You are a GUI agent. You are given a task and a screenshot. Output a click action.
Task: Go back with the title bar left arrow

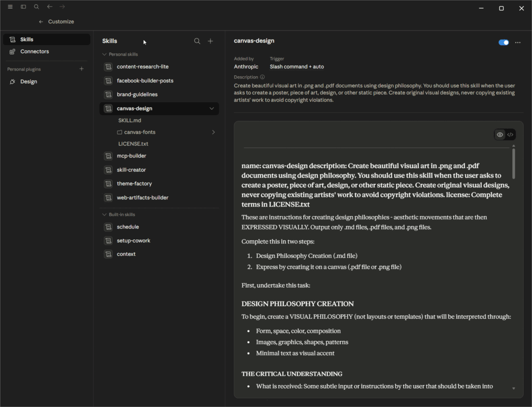pyautogui.click(x=49, y=7)
